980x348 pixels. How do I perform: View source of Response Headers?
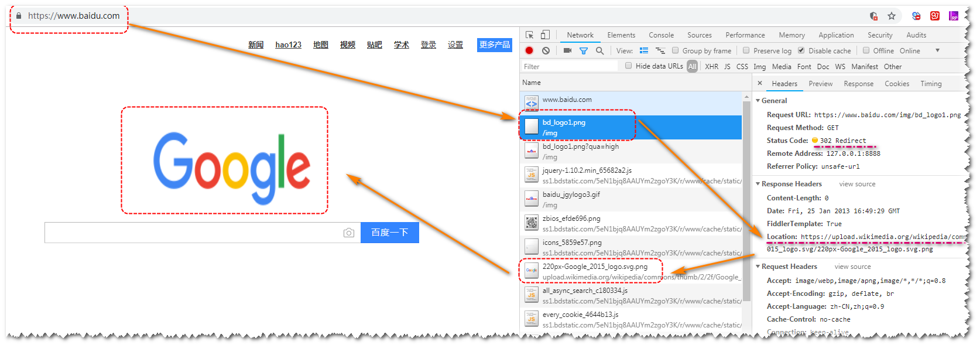click(x=858, y=184)
